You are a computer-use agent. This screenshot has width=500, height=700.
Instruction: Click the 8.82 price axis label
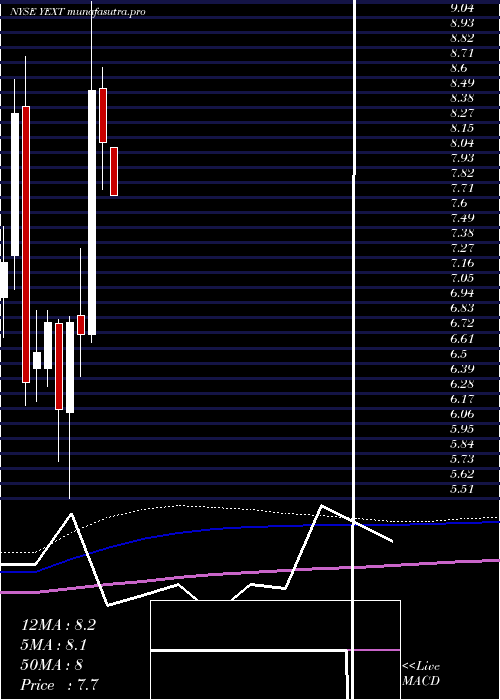462,38
